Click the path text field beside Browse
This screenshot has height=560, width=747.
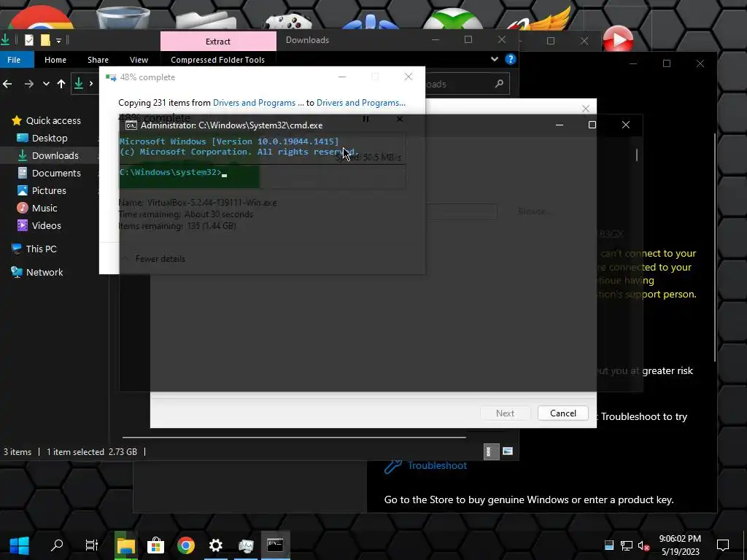(461, 211)
